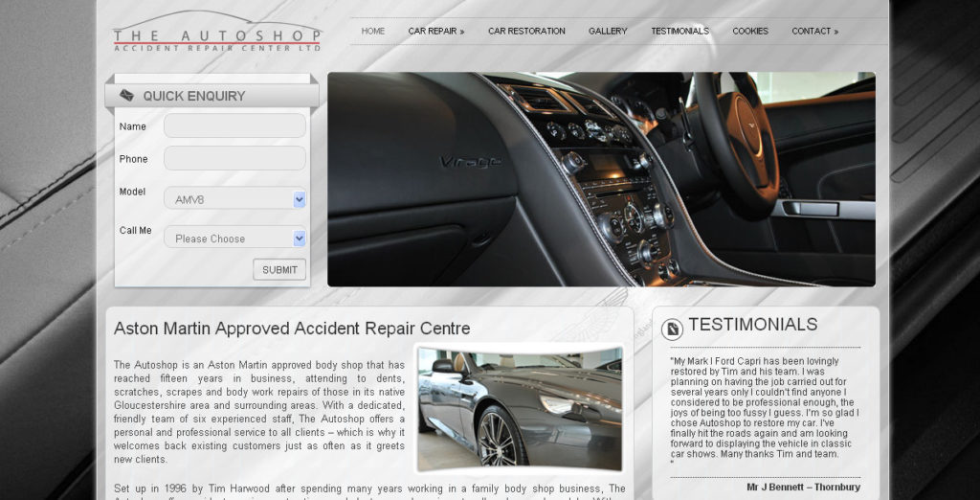
Task: Submit the quick enquiry form
Action: 279,270
